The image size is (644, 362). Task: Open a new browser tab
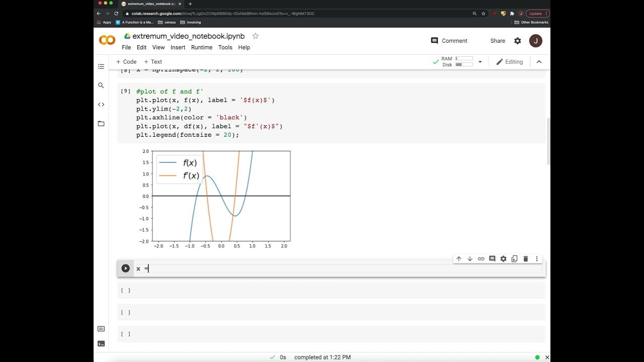click(x=190, y=4)
